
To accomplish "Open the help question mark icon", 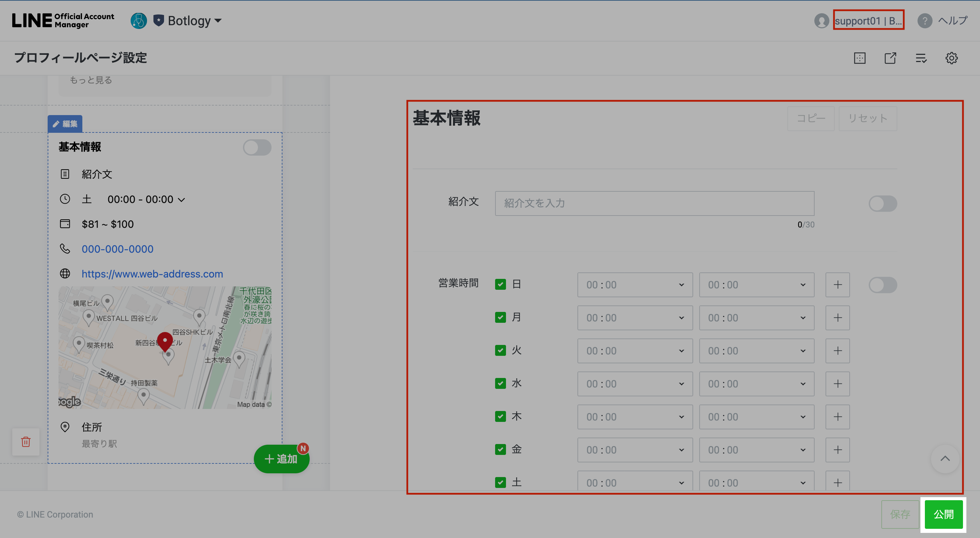I will point(925,20).
